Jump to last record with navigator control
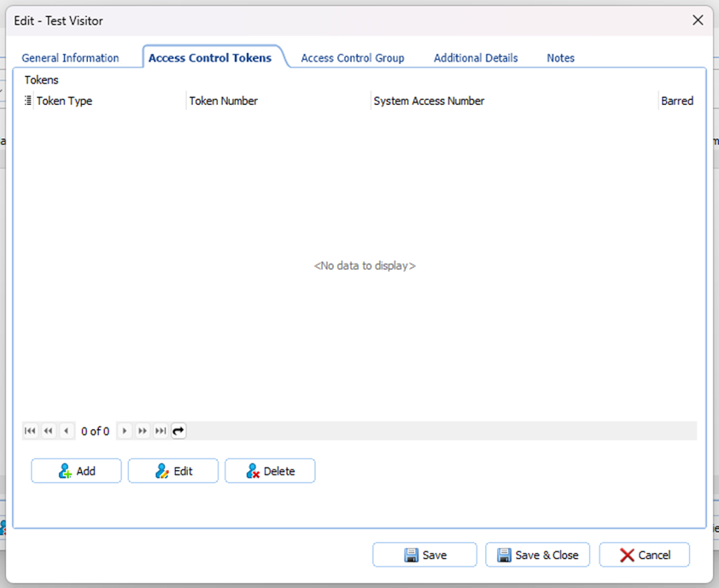 pos(161,431)
